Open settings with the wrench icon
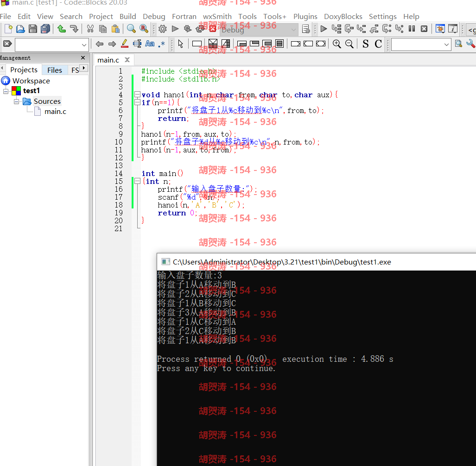Image resolution: width=476 pixels, height=466 pixels. [470, 44]
